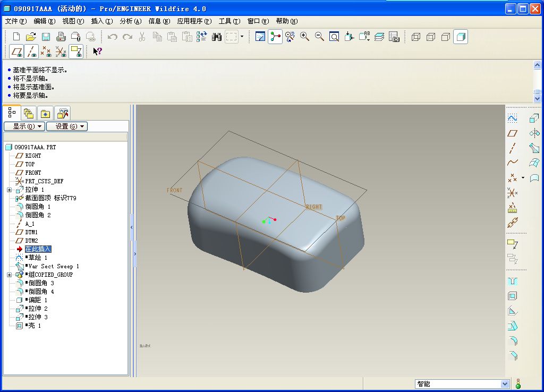The width and height of the screenshot is (544, 392).
Task: Open the arrow beside the selection box tool
Action: [x=242, y=37]
